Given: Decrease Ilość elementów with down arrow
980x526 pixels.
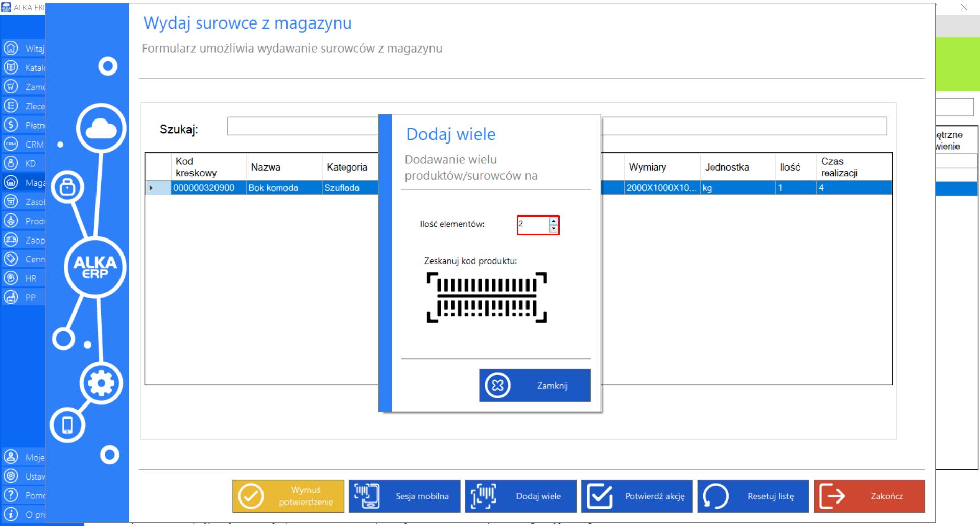Looking at the screenshot, I should pyautogui.click(x=554, y=229).
